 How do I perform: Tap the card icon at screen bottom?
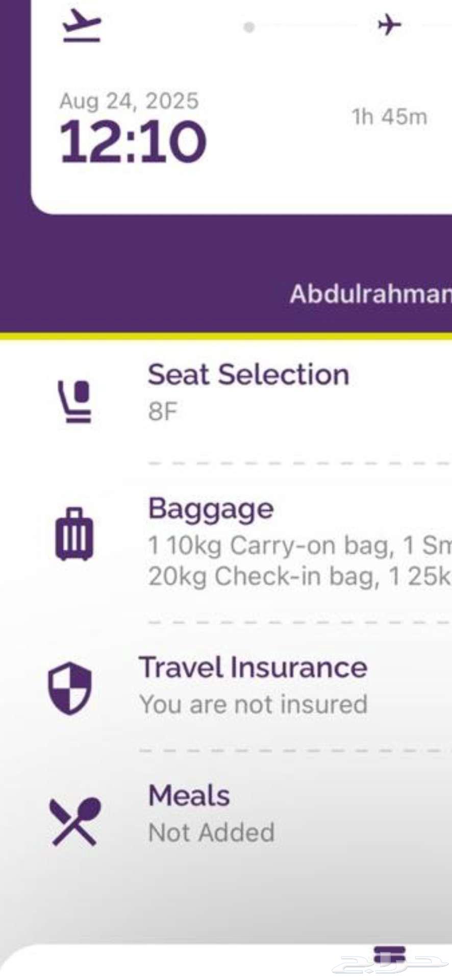tap(389, 954)
